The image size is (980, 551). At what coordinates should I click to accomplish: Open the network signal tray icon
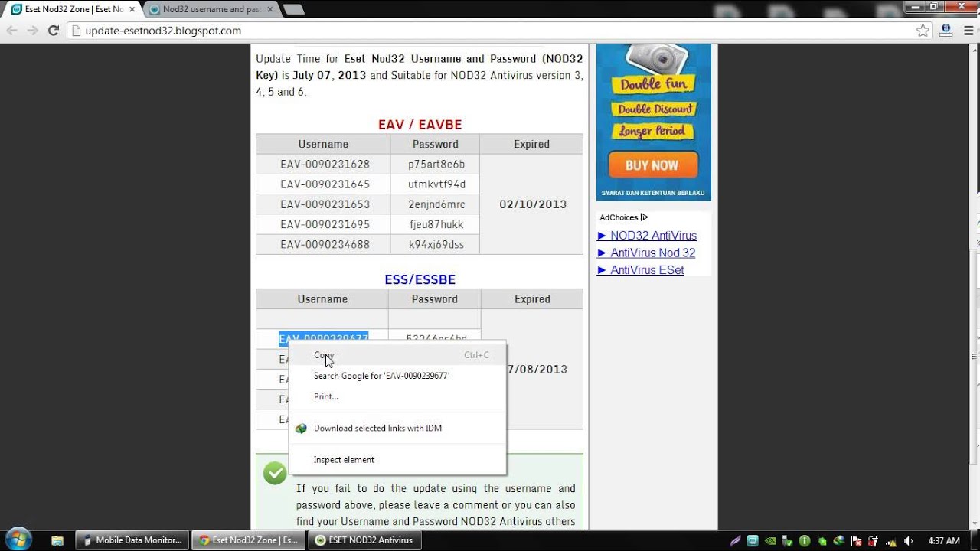click(x=891, y=541)
